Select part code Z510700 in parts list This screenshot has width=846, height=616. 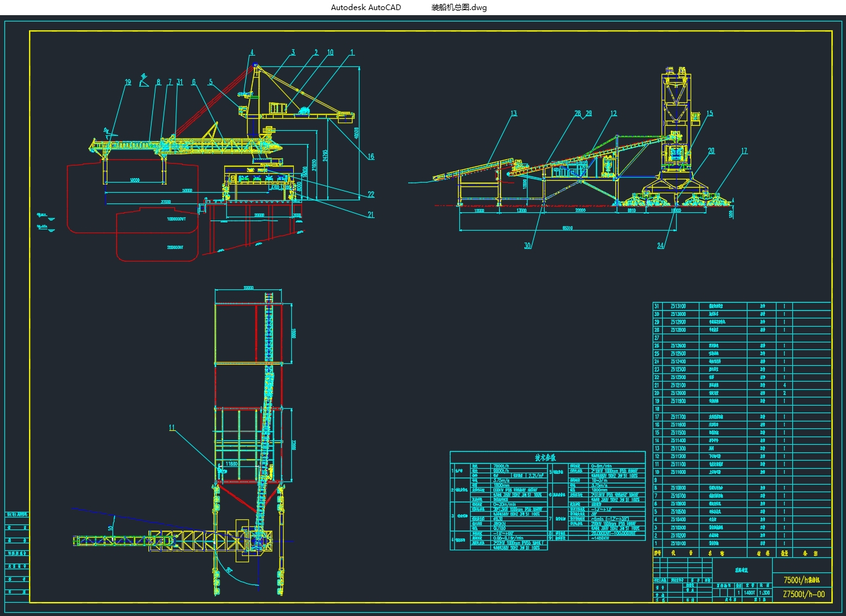679,496
